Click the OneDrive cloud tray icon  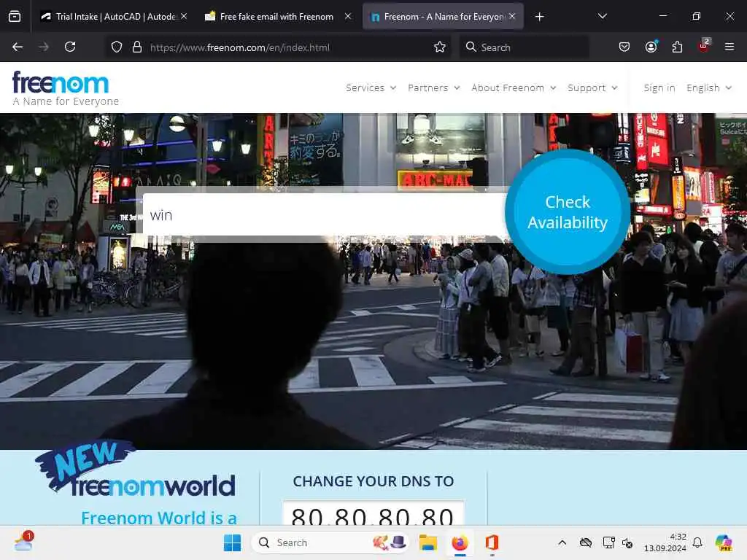click(x=586, y=542)
